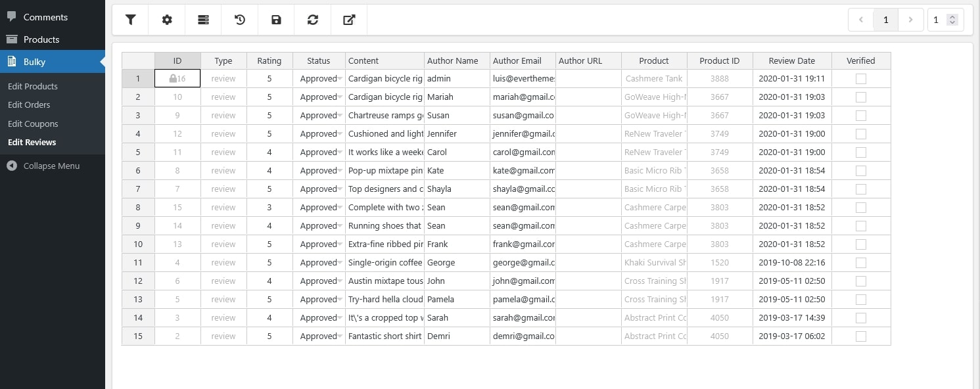
Task: Click the Collapse Menu arrow icon
Action: tap(12, 166)
